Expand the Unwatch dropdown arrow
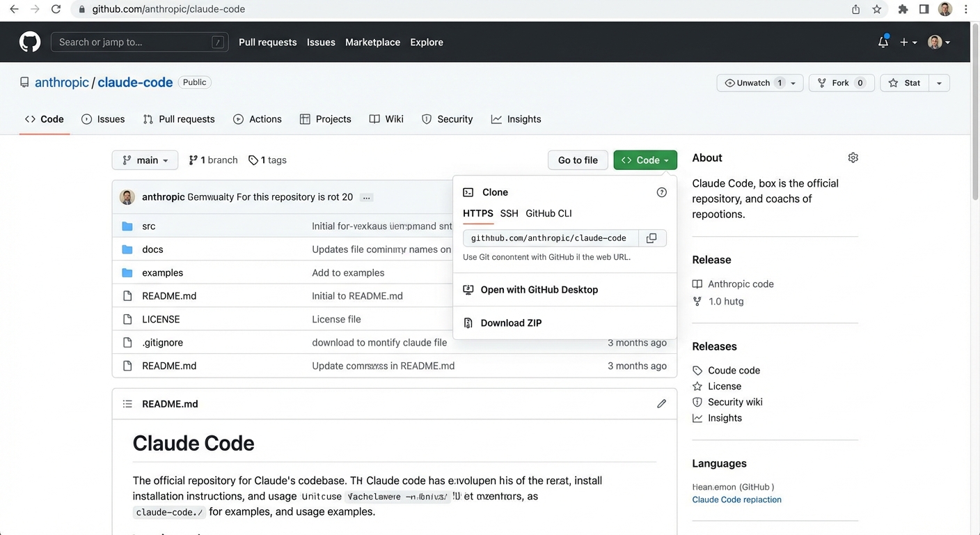Screen dimensions: 980x535 (x=793, y=83)
